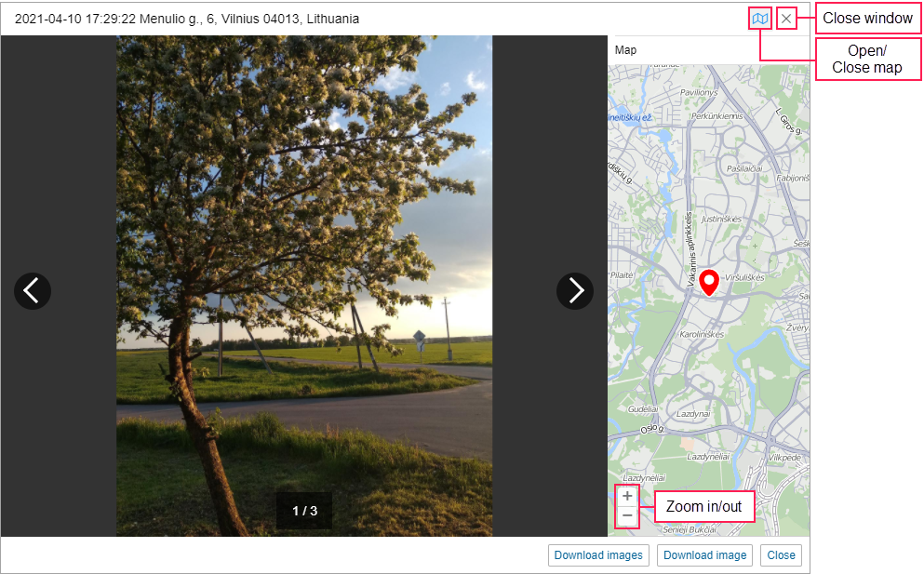
Task: Zoom out on the map
Action: (627, 516)
